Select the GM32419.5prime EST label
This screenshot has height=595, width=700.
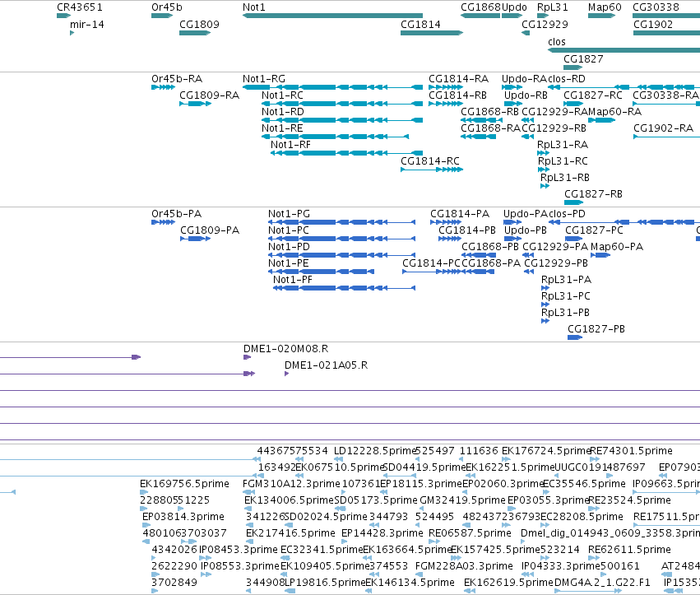pos(462,500)
